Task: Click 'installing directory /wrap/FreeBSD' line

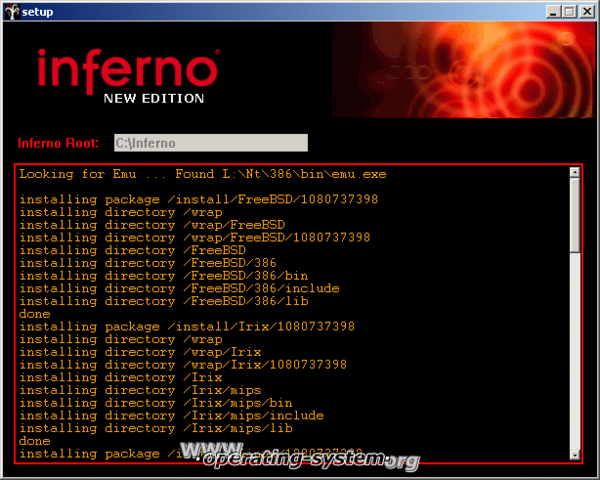Action: [152, 225]
